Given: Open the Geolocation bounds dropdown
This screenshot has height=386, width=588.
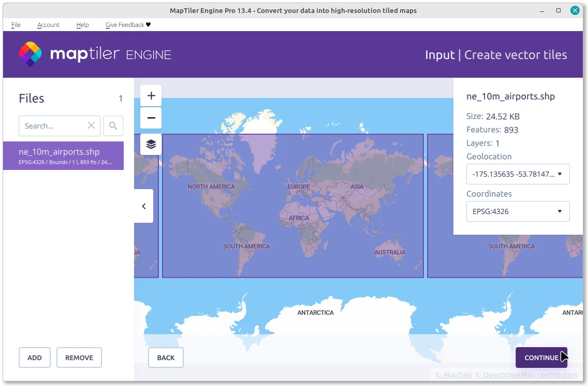Looking at the screenshot, I should pos(518,174).
